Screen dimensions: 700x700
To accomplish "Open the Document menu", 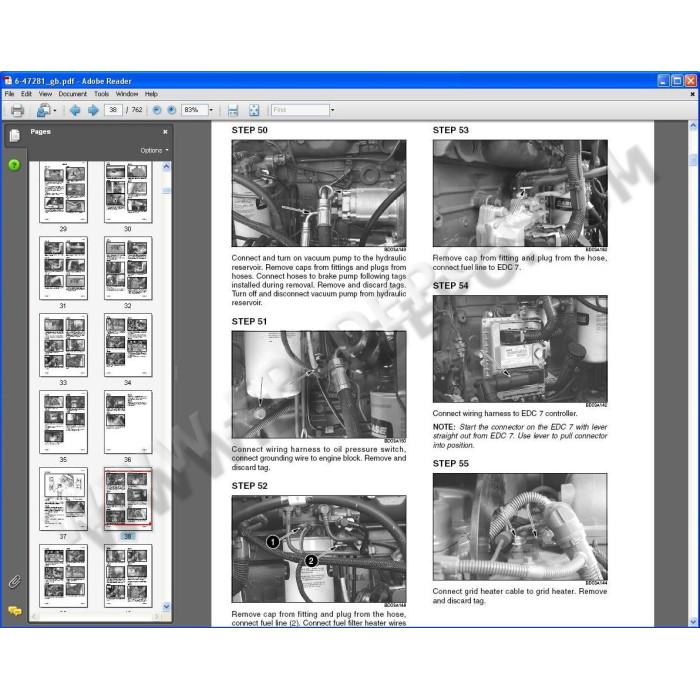I will pos(72,94).
